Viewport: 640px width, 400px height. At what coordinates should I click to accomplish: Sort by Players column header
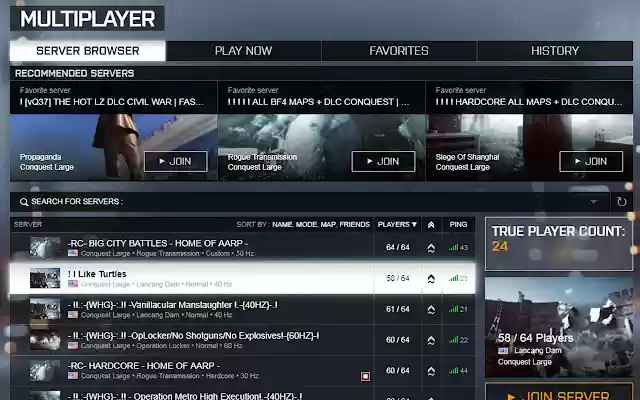pyautogui.click(x=397, y=224)
